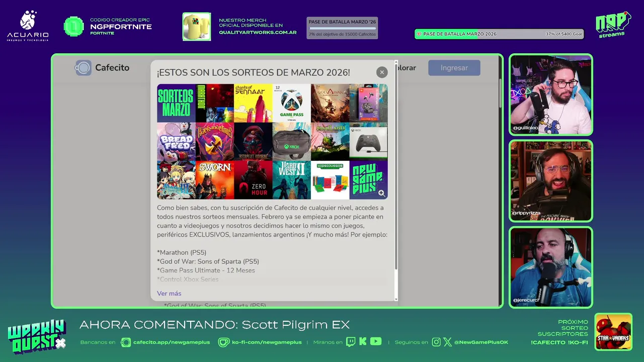Click the anime characters game cover
This screenshot has height=362, width=644.
176,180
